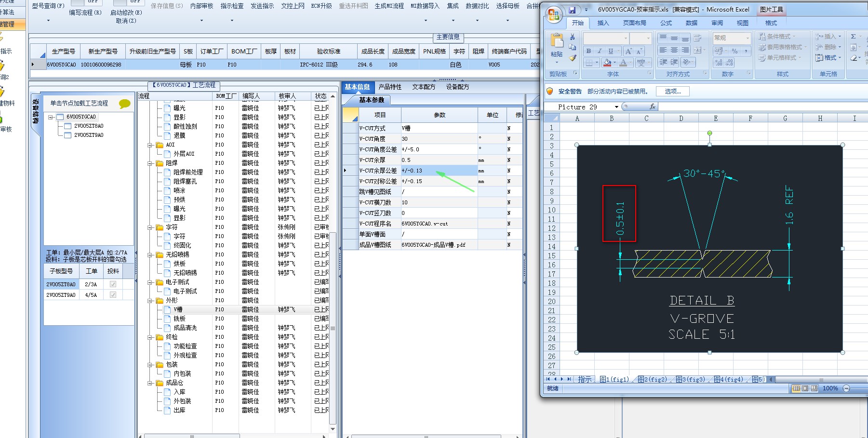Click the yellow speech bubble icon

coord(124,104)
